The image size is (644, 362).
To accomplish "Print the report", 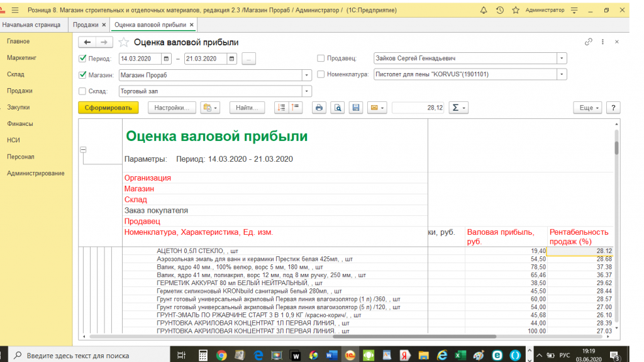I will tap(319, 108).
